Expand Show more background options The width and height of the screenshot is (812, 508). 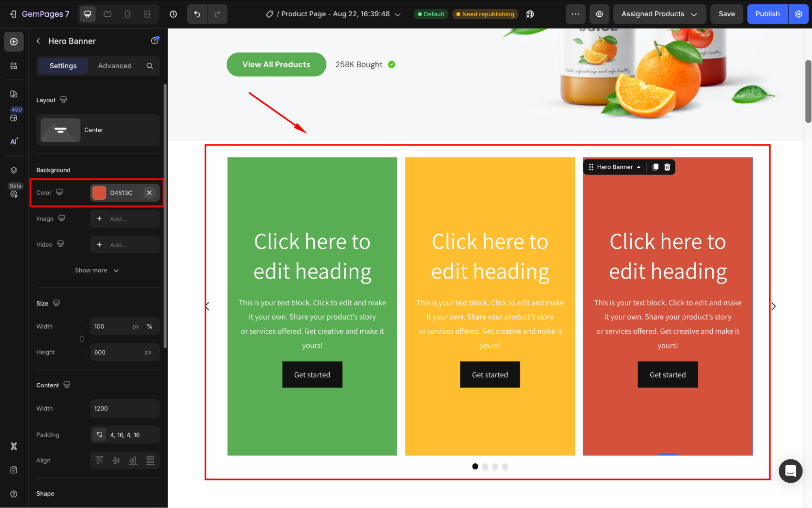point(97,270)
